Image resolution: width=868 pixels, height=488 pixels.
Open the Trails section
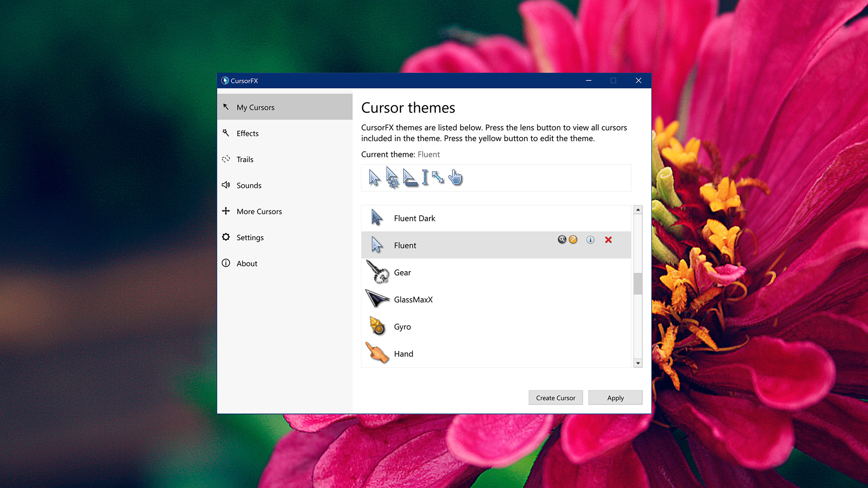coord(245,159)
